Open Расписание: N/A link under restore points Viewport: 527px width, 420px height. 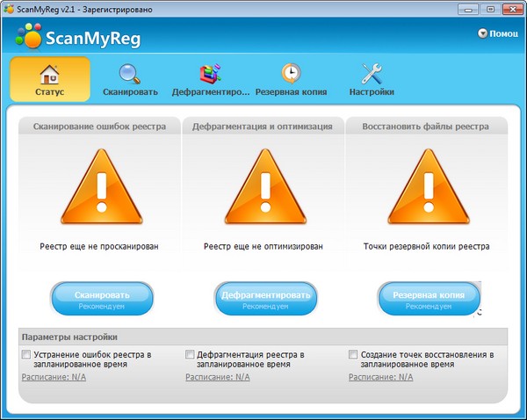[x=381, y=377]
